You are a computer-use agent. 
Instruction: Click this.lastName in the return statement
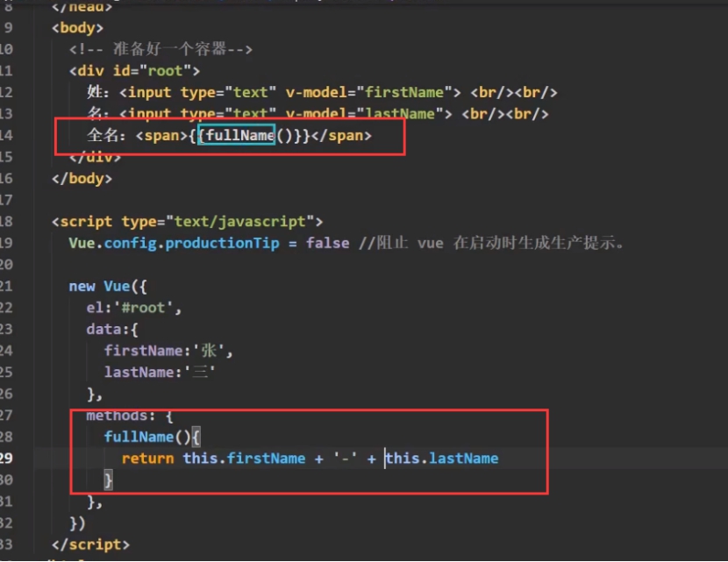click(x=441, y=459)
